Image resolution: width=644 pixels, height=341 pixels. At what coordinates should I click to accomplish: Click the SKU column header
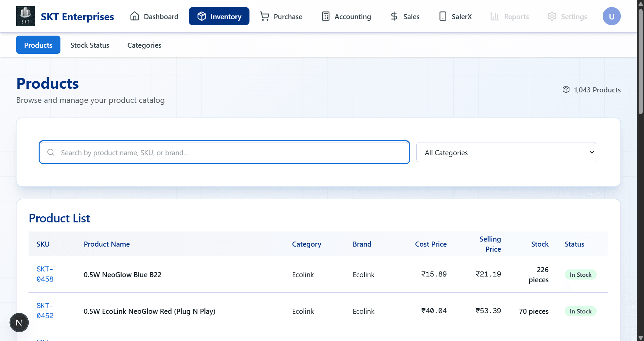pos(43,244)
